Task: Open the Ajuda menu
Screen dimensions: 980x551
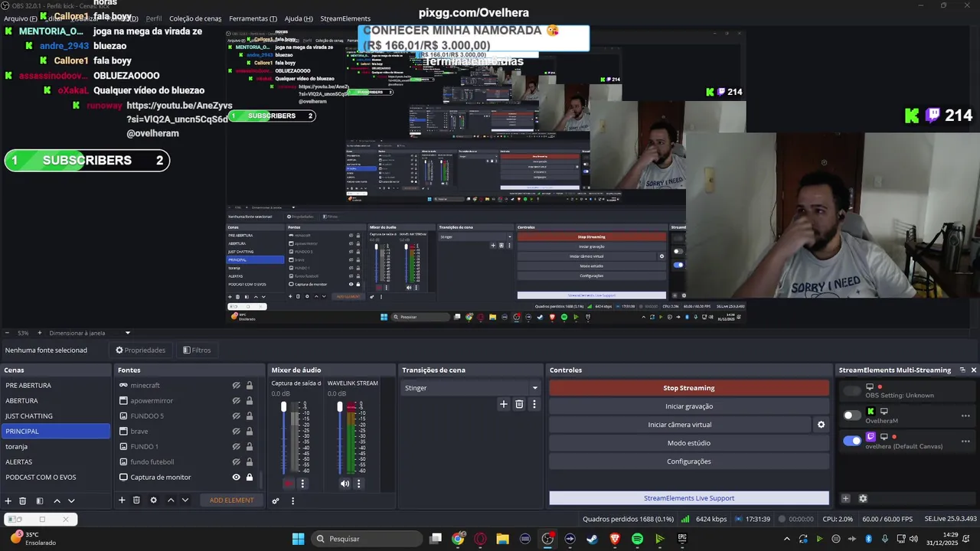Action: pyautogui.click(x=299, y=18)
